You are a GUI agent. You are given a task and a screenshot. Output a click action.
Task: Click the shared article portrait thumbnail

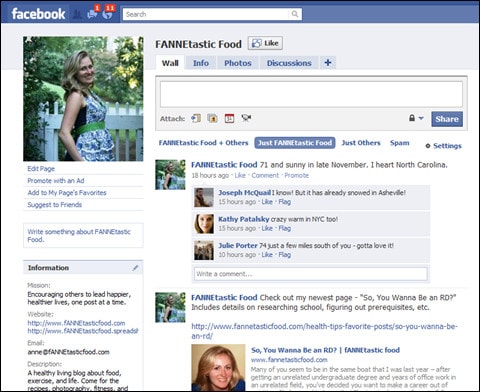[218, 368]
